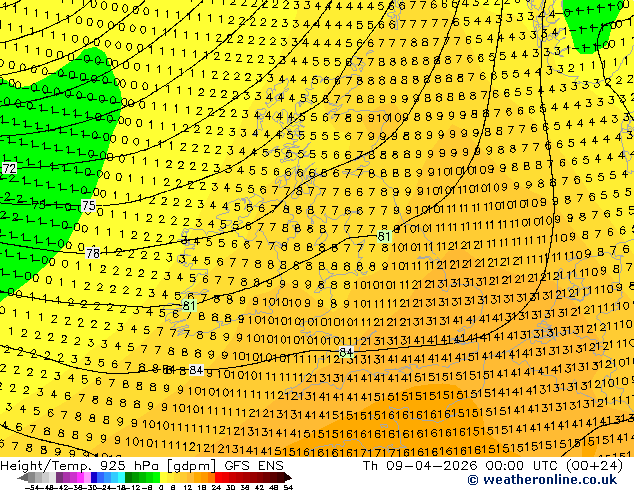Click the weatheronline.co.uk copyright link
The height and width of the screenshot is (490, 634).
tap(542, 480)
